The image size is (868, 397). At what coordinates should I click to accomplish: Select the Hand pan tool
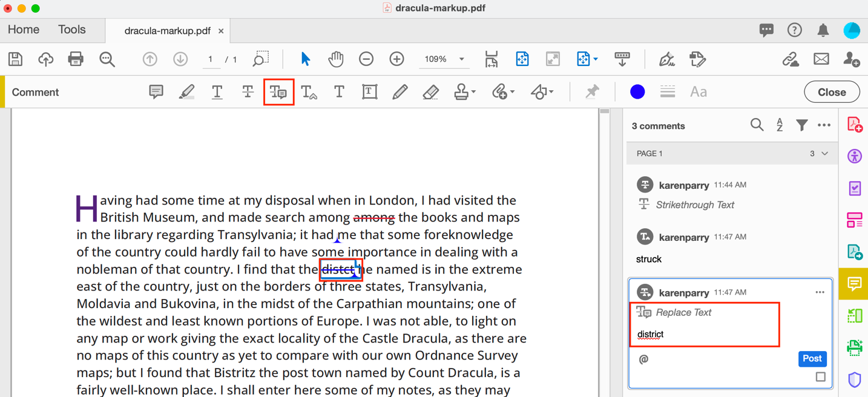(336, 59)
